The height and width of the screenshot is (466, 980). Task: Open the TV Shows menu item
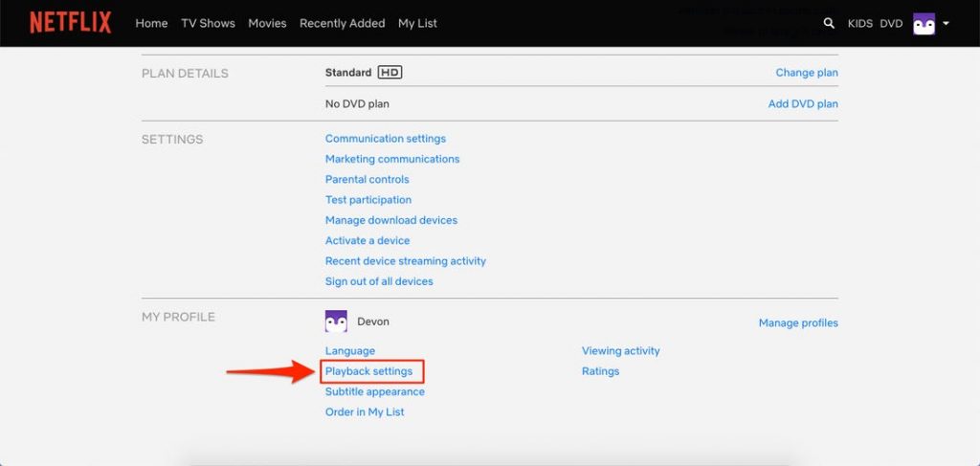(208, 23)
